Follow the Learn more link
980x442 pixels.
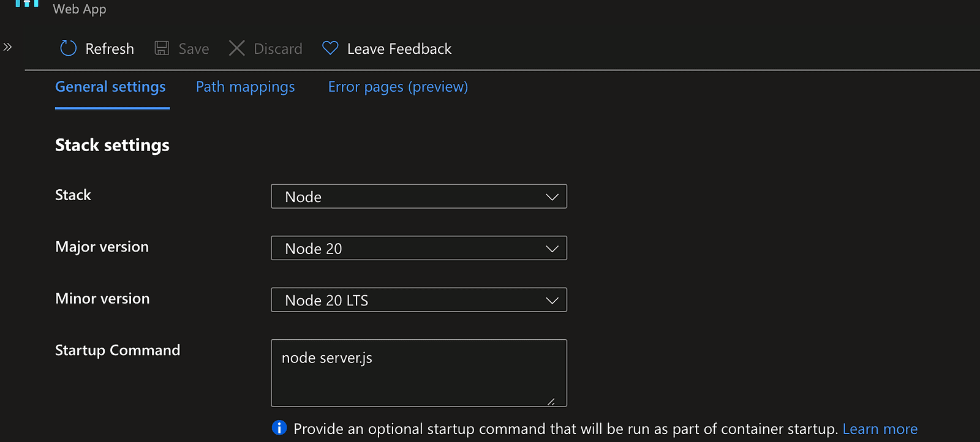click(880, 429)
